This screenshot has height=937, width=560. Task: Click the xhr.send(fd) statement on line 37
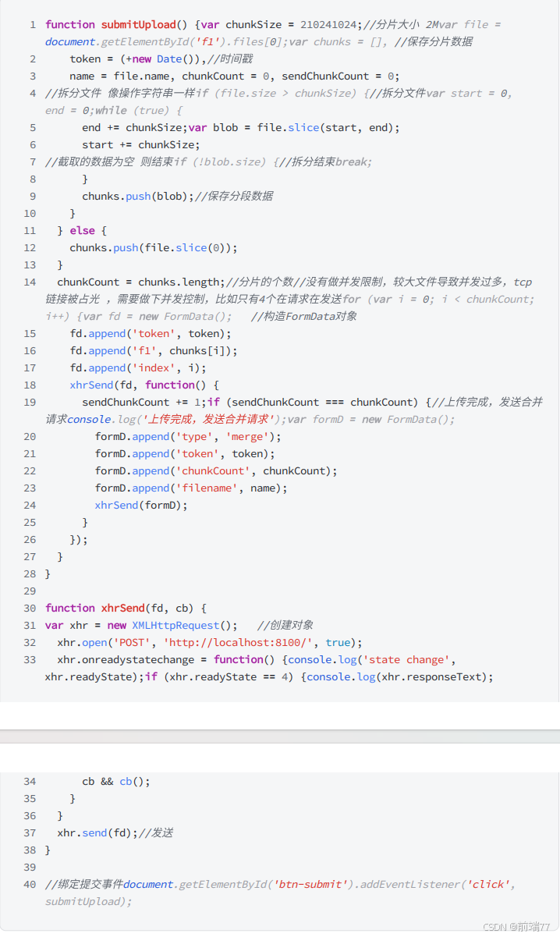97,832
